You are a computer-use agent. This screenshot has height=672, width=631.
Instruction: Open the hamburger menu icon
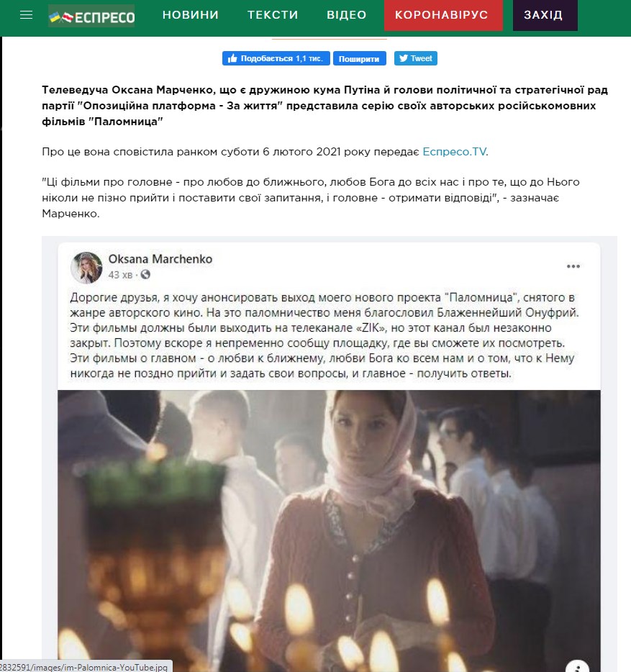tap(26, 15)
